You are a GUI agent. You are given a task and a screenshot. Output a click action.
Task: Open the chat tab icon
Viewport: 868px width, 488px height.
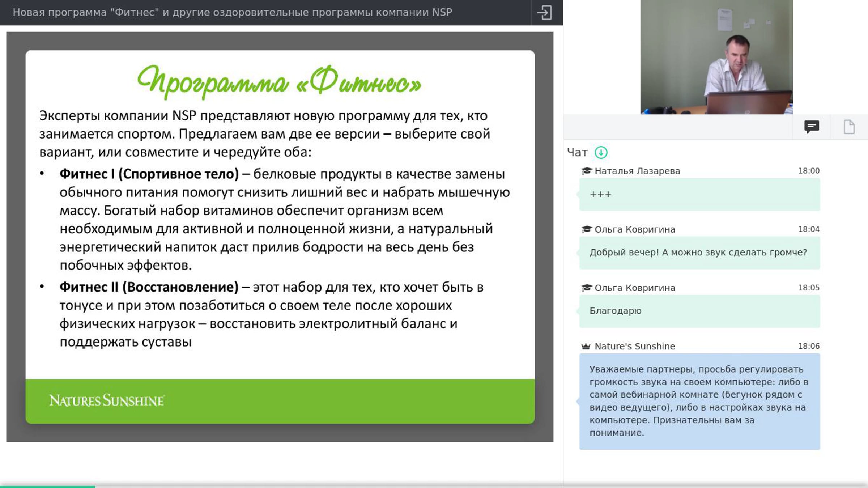click(x=812, y=127)
